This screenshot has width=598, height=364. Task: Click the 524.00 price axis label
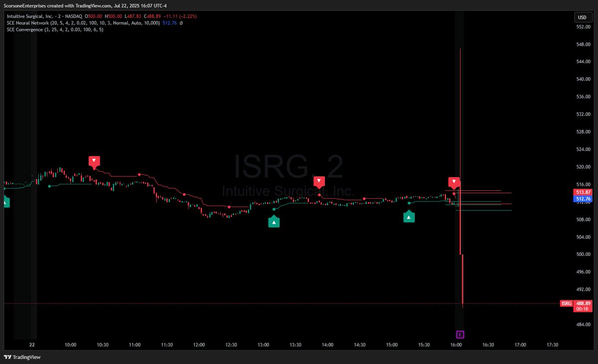tap(583, 149)
